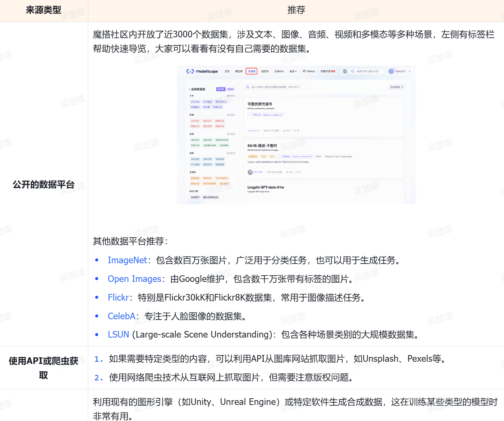Viewport: 504px width, 421px height.
Task: Select the red-boxed 数据集 tab in the screenshot
Action: 252,71
